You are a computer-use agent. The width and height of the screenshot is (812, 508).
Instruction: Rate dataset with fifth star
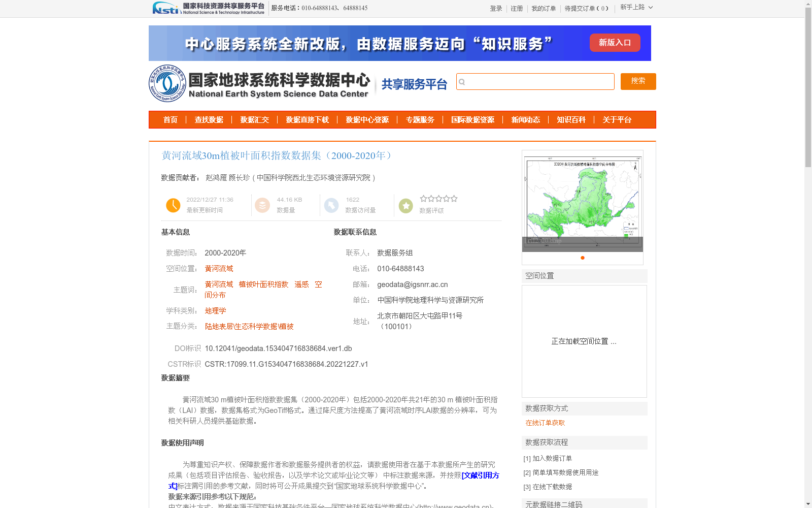(x=454, y=199)
